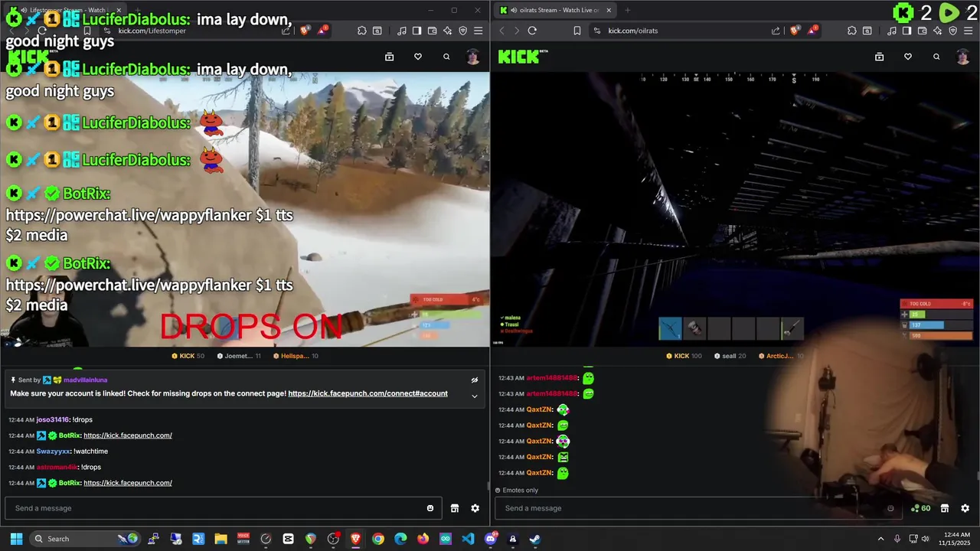The width and height of the screenshot is (980, 551).
Task: Open emote picker in Lifestomper chat
Action: coord(430,508)
